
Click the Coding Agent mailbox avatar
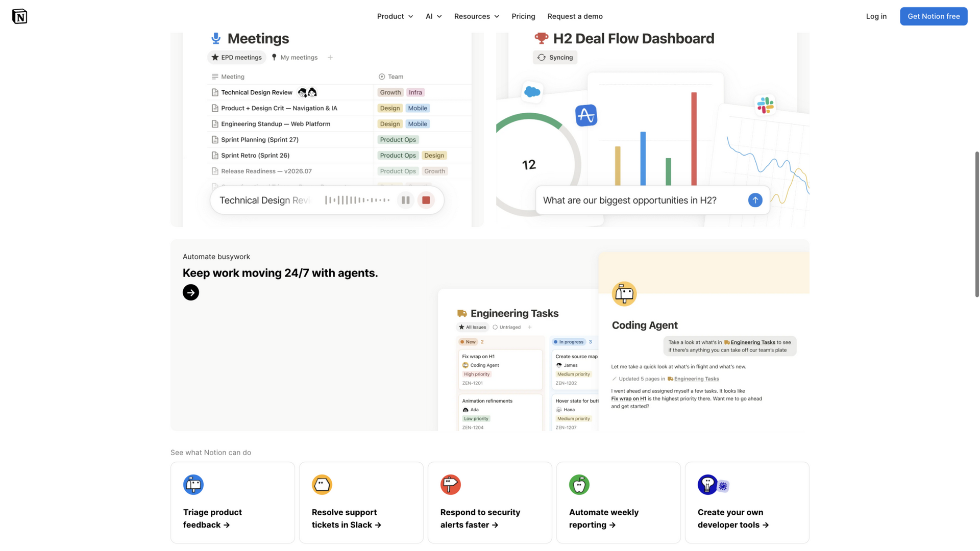click(624, 294)
